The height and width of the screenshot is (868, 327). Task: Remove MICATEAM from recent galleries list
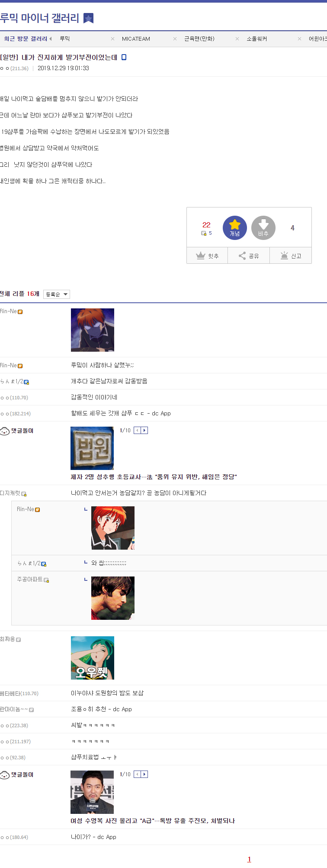click(x=175, y=39)
